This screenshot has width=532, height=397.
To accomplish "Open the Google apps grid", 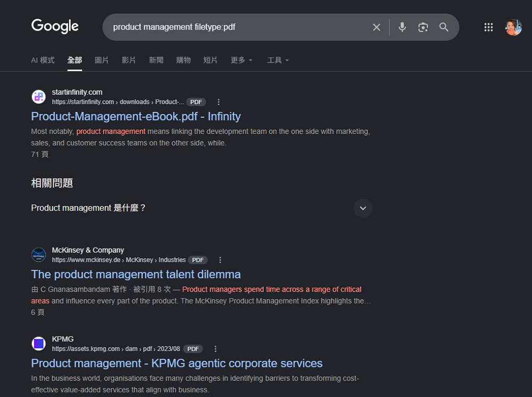I will [488, 27].
